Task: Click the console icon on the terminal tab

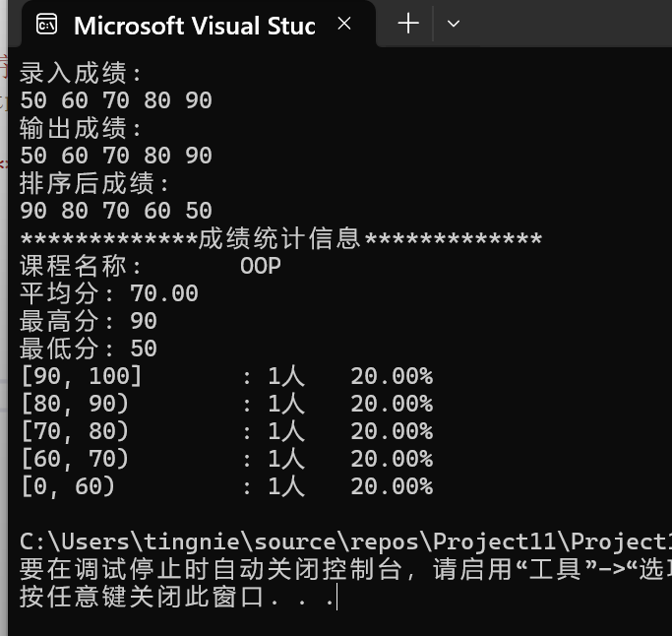Action: point(46,24)
